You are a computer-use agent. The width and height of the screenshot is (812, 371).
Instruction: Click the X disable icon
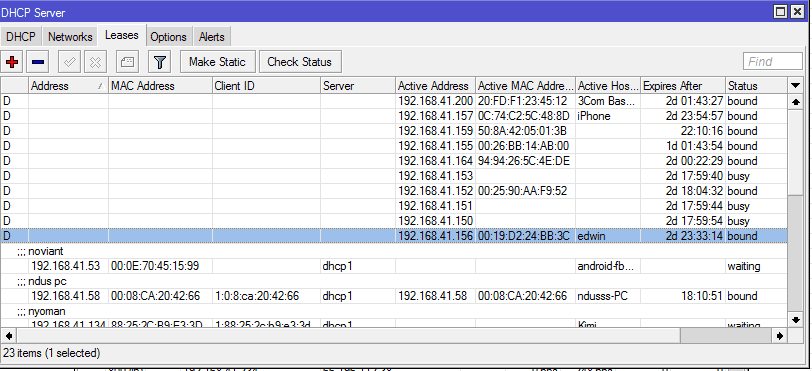95,62
